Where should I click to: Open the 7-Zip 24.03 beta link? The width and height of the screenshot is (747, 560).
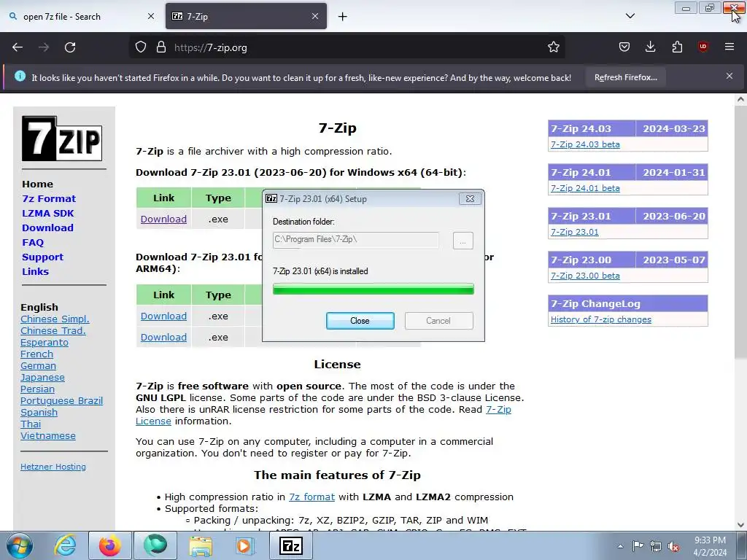(585, 144)
